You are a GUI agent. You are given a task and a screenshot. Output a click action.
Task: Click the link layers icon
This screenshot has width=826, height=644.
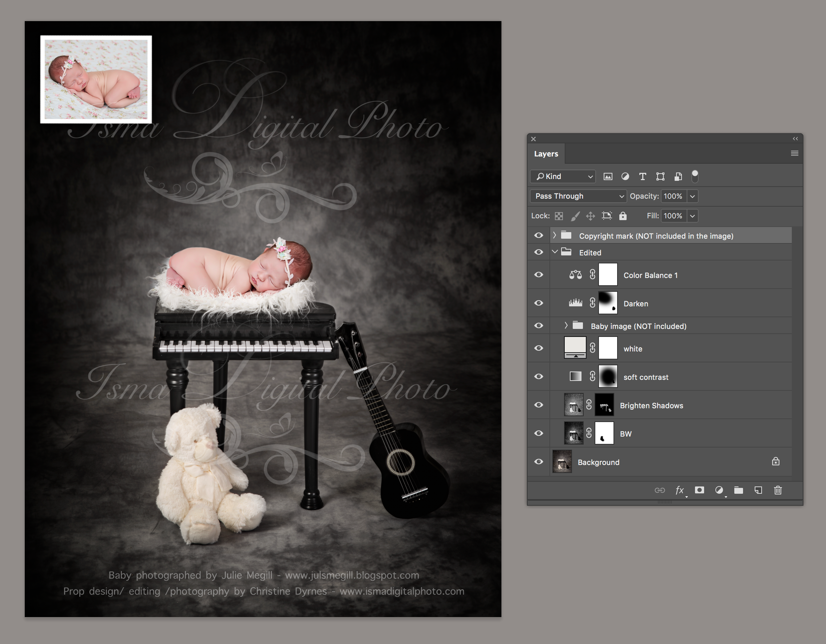660,490
